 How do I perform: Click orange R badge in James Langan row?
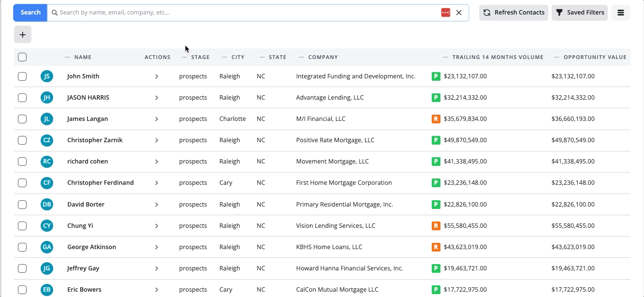pos(436,119)
